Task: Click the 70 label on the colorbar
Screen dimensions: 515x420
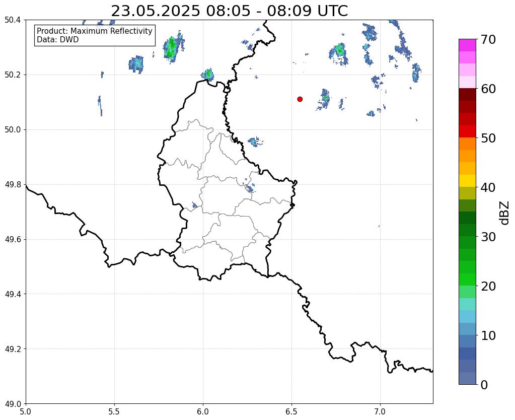Action: pos(488,39)
